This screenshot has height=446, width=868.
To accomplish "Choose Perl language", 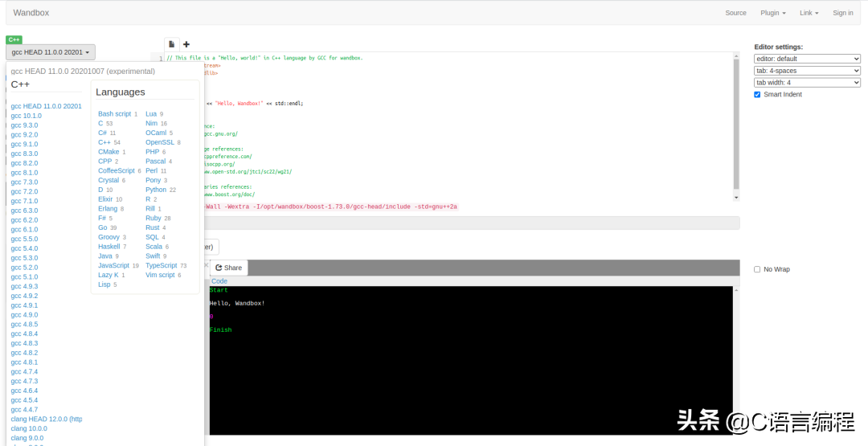I will point(152,170).
